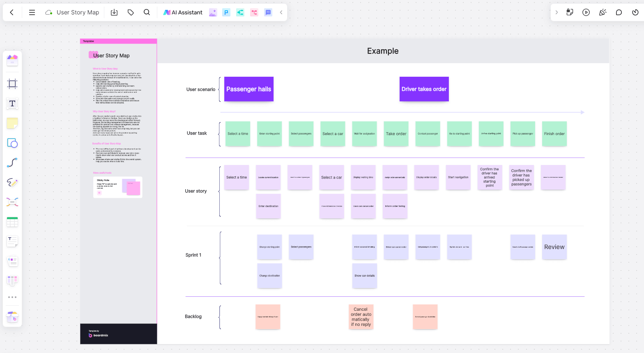Select the Pen drawing tool
Screen dimensions: 644x353
click(12, 182)
